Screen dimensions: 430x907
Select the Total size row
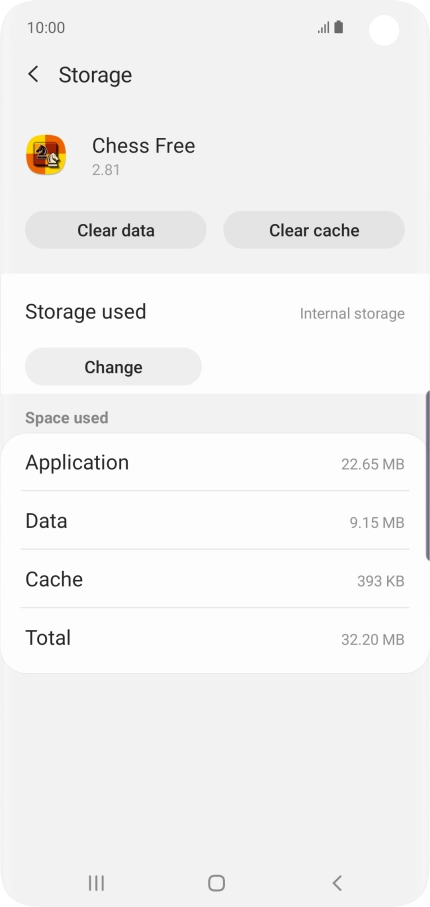click(215, 638)
